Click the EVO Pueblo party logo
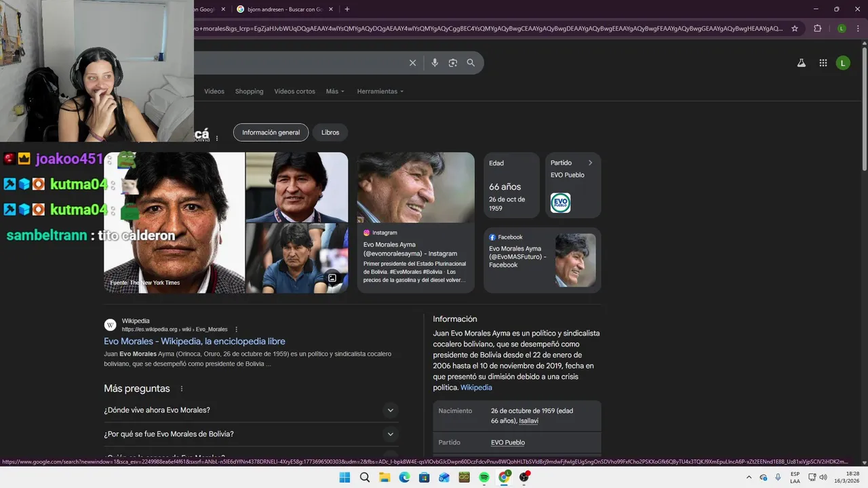 pos(561,203)
